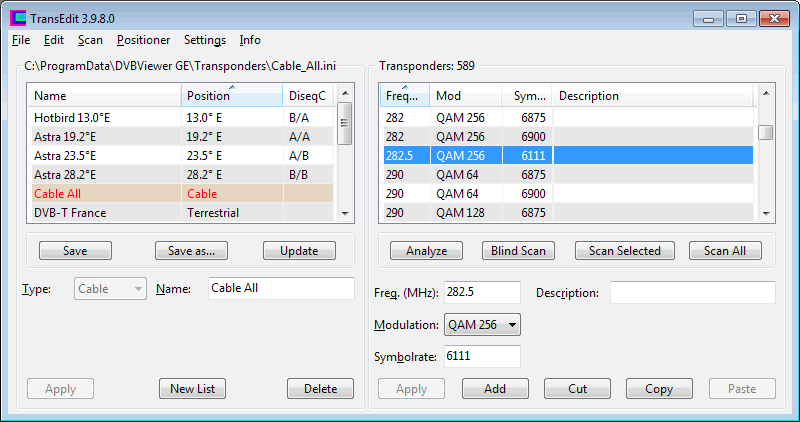Sort satellite list by Position column header

point(231,96)
